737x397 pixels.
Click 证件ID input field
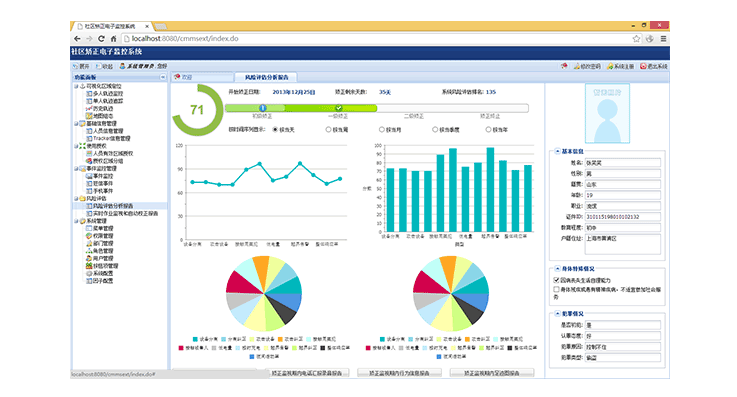coord(623,217)
